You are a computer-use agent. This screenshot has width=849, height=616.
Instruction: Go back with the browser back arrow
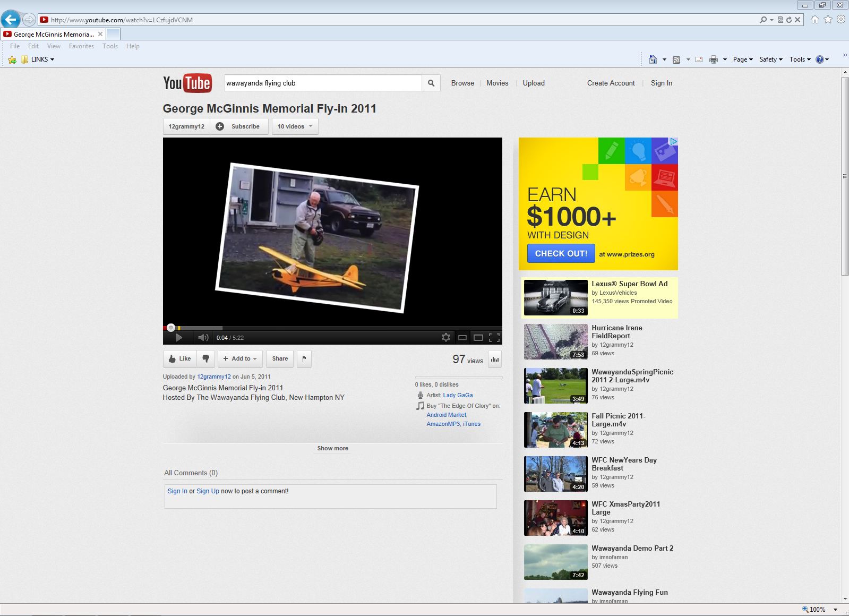(x=10, y=20)
